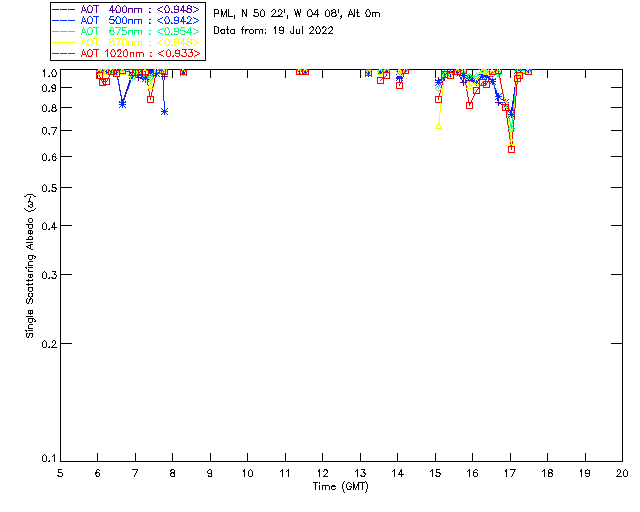This screenshot has width=640, height=512.
Task: Click the x-axis tick label 7
Action: click(x=135, y=473)
